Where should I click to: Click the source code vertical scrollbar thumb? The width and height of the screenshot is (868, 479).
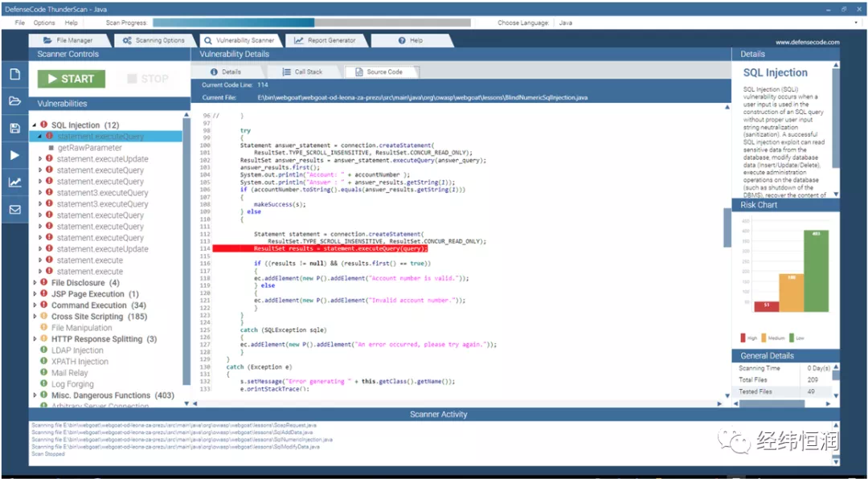pos(727,228)
